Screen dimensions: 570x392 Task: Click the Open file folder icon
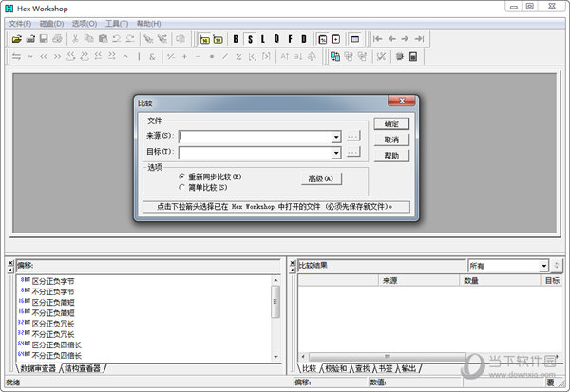[16, 39]
